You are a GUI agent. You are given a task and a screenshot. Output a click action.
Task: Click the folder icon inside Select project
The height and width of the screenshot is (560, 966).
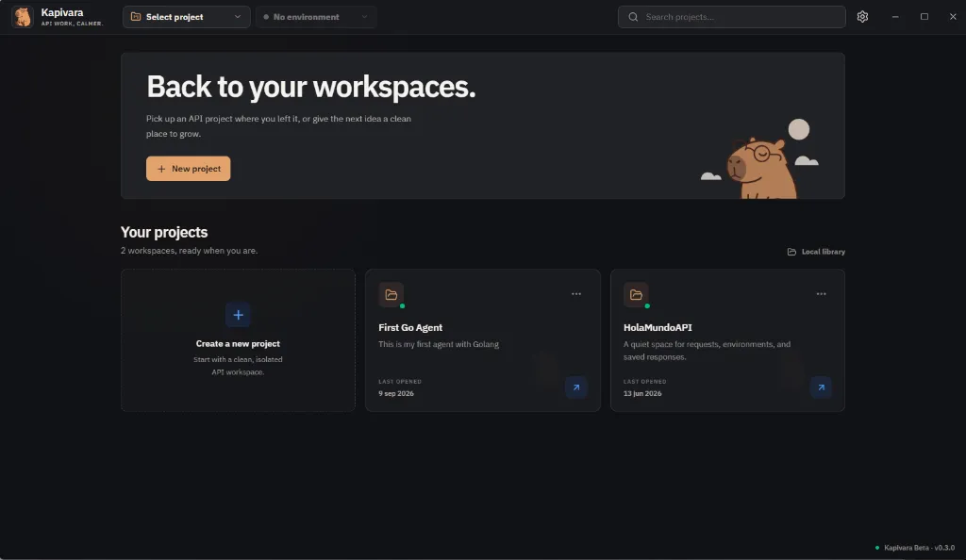[136, 17]
